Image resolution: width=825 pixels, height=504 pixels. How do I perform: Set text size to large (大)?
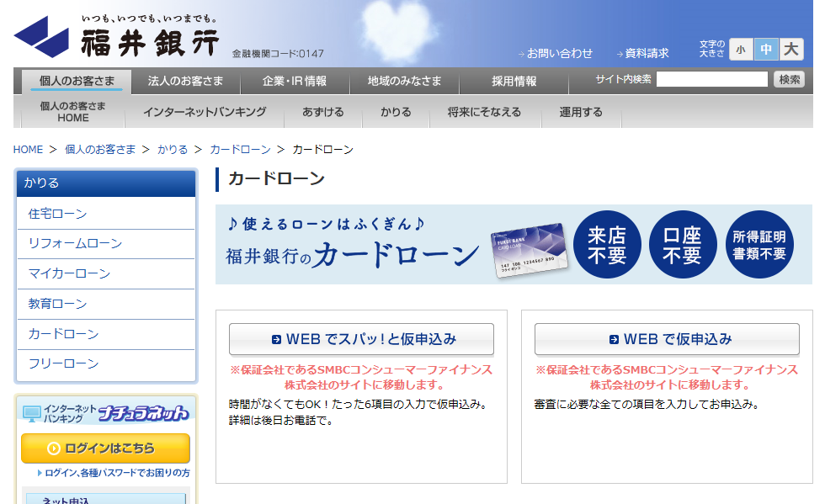[x=791, y=50]
